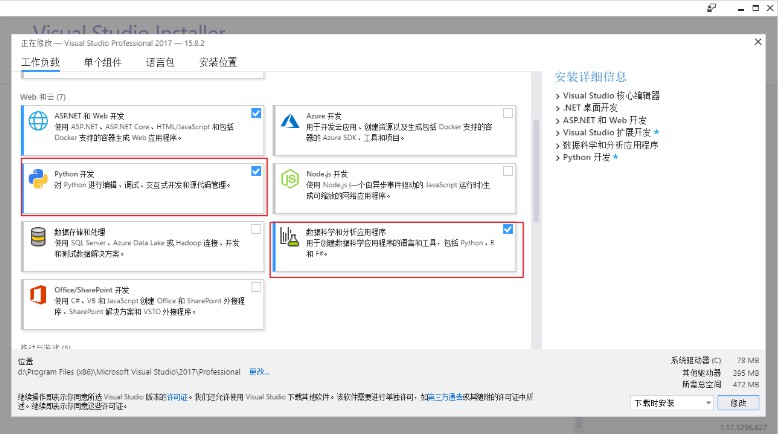Click the 更改 install location link
Screen dimensions: 778x434
pyautogui.click(x=258, y=372)
